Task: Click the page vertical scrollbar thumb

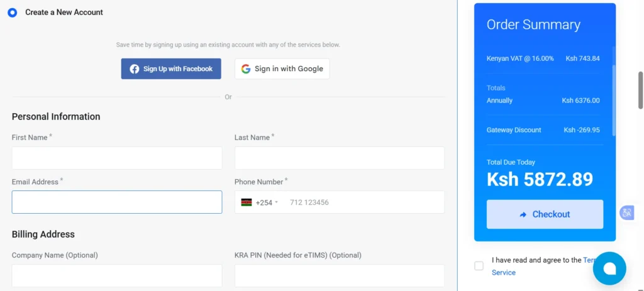Action: click(640, 91)
